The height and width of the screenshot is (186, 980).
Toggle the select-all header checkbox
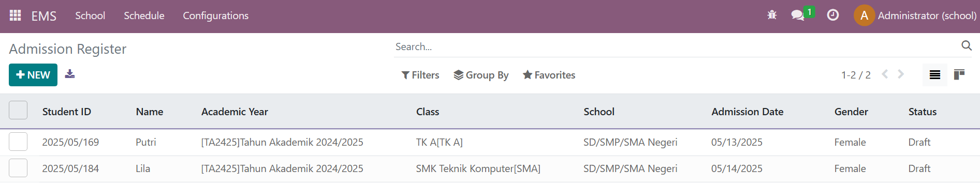coord(18,110)
